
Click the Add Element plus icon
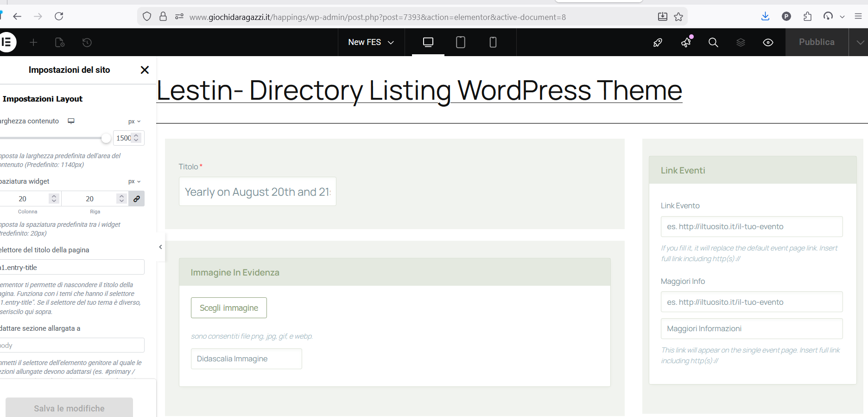coord(33,42)
